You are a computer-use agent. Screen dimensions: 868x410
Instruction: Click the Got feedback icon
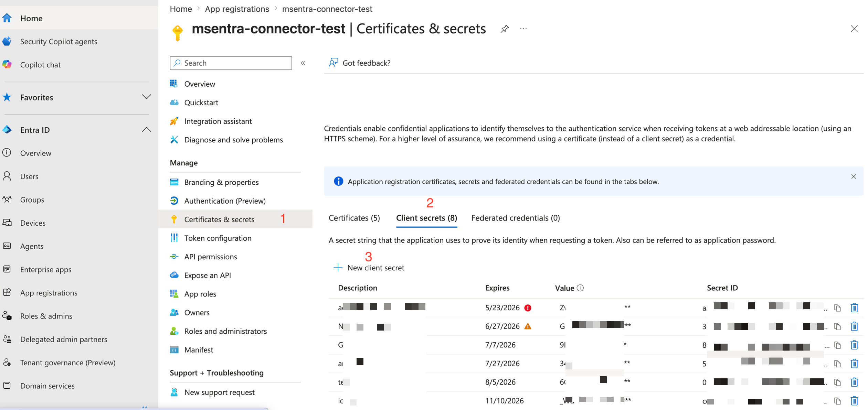click(x=333, y=63)
